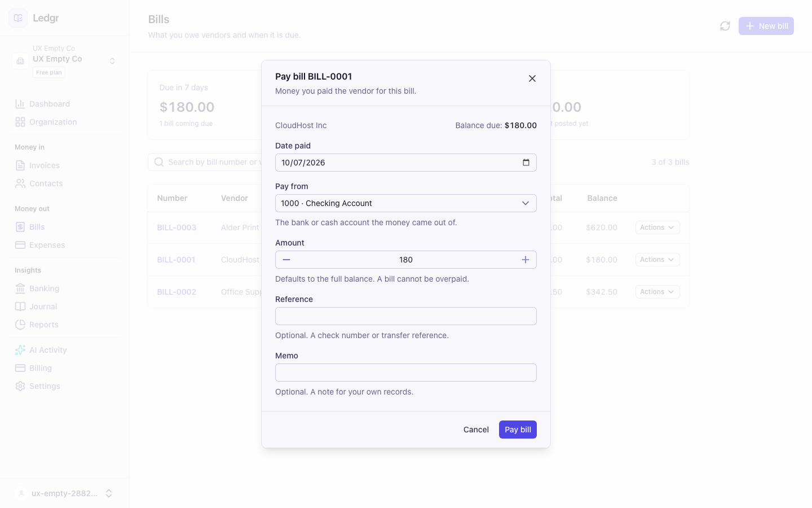Open the Organization sidebar item

(65, 122)
